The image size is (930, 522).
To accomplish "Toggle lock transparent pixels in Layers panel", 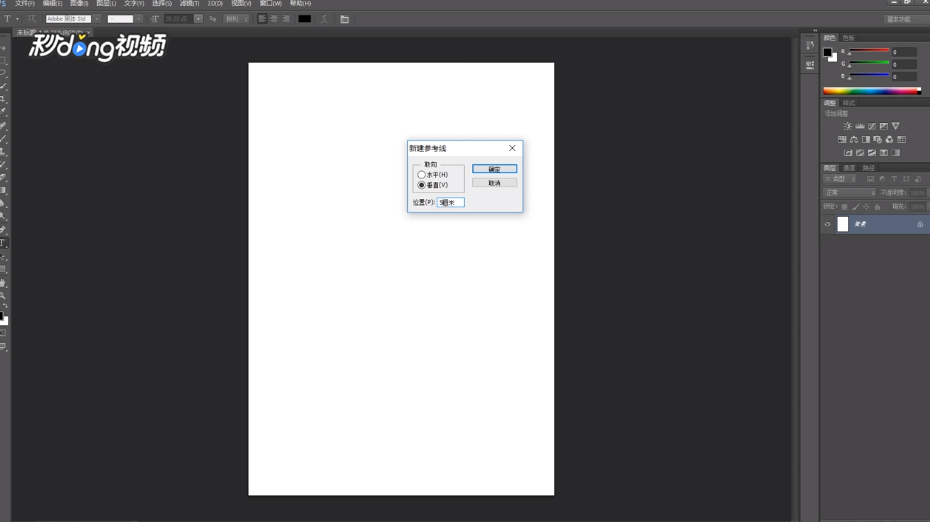I will point(845,206).
